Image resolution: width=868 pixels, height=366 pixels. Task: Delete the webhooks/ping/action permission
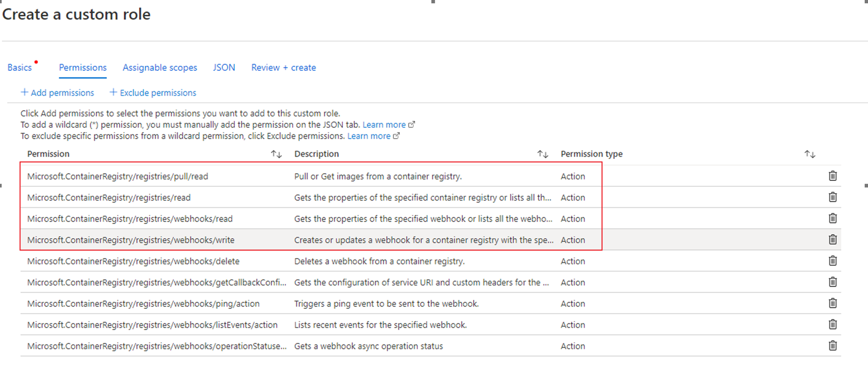coord(832,303)
